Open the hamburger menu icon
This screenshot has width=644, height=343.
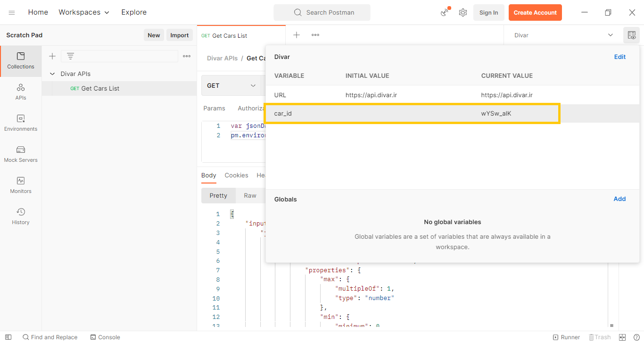tap(12, 12)
